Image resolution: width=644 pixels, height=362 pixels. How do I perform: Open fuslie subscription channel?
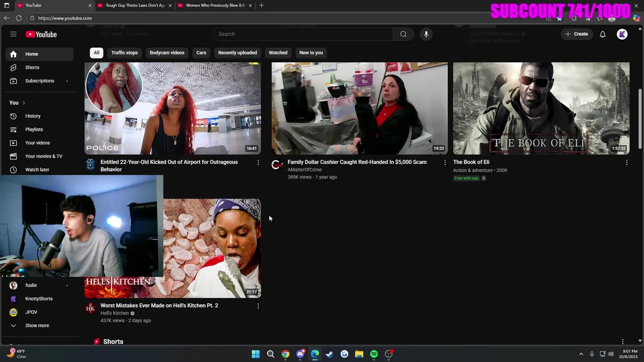coord(39,286)
